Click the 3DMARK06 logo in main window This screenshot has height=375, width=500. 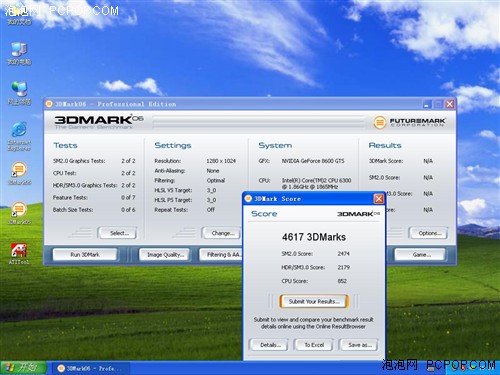(99, 121)
